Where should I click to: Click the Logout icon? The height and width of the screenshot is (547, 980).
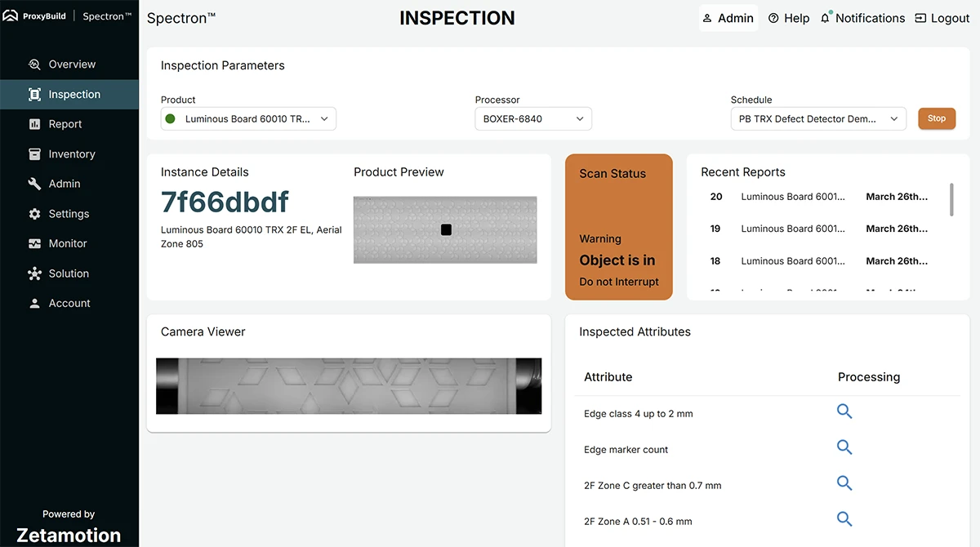pos(920,18)
